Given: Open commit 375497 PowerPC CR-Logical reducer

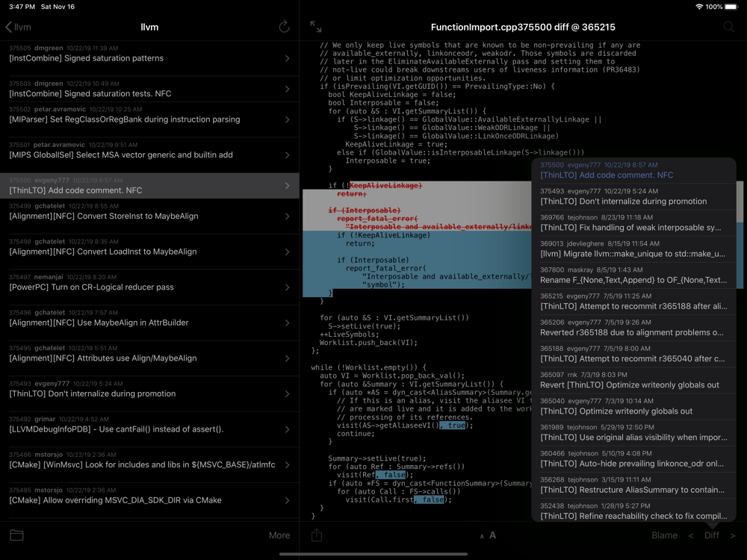Looking at the screenshot, I should [x=149, y=287].
